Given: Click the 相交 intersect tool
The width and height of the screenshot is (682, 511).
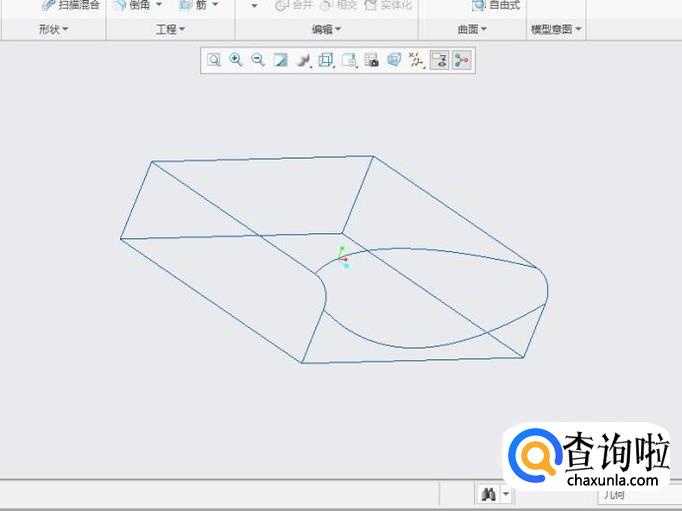Looking at the screenshot, I should (339, 5).
